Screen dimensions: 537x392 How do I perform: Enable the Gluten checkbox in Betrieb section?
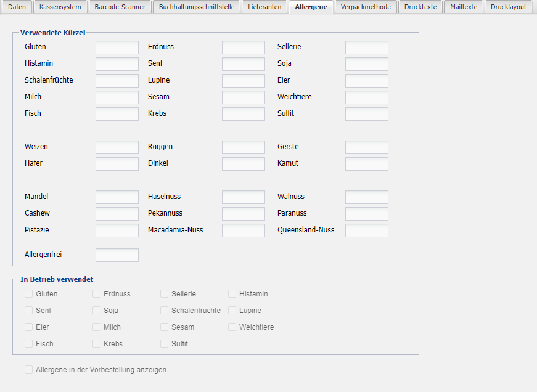coord(29,294)
